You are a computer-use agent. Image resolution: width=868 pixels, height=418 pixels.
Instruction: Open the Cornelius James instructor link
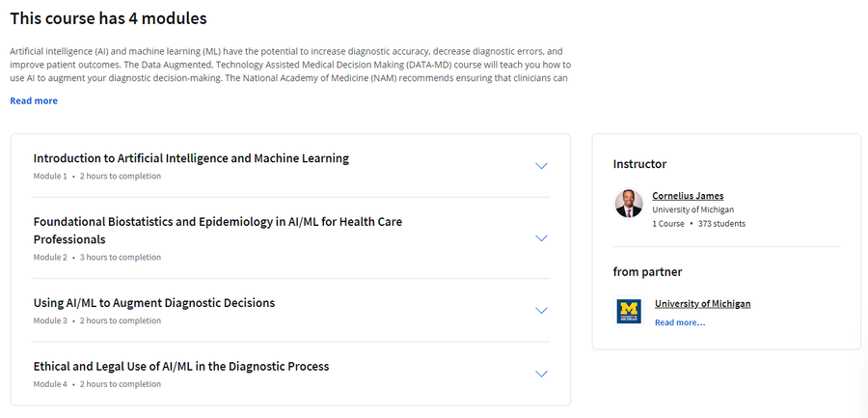688,196
